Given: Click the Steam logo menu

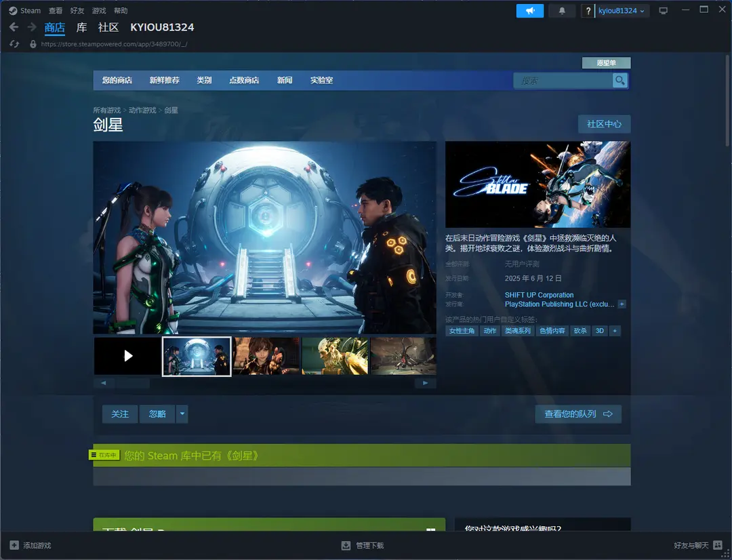Looking at the screenshot, I should coord(13,11).
